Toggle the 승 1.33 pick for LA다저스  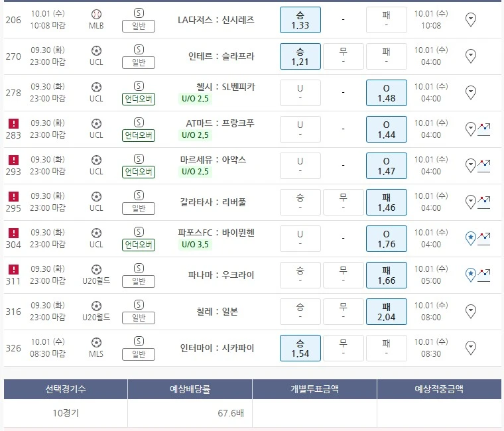pos(300,20)
